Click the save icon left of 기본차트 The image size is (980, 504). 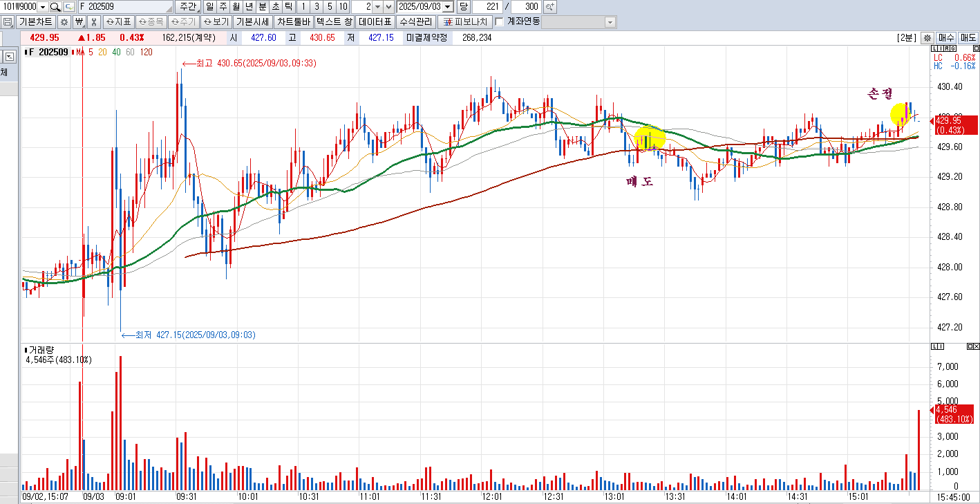pyautogui.click(x=8, y=21)
